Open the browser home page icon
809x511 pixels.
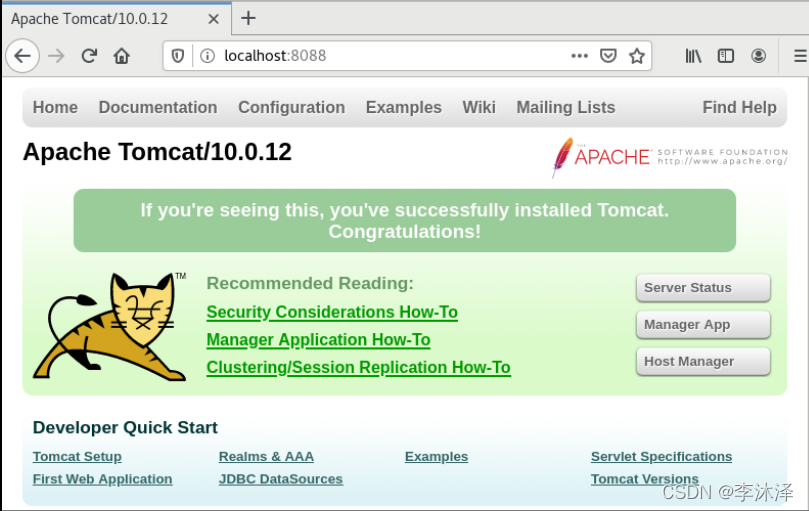[122, 56]
